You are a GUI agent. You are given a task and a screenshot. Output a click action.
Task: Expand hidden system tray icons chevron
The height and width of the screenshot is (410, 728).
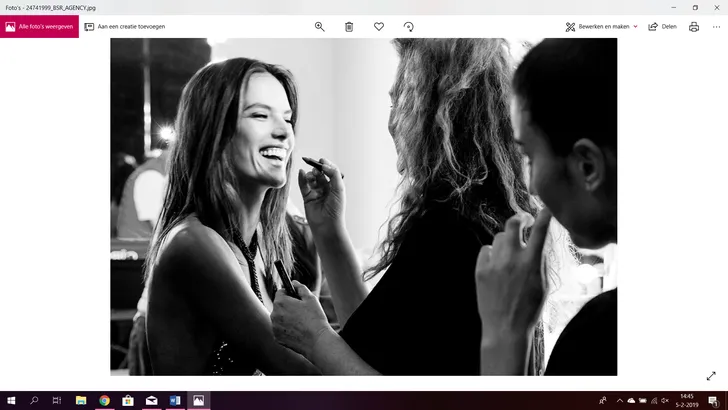click(618, 400)
